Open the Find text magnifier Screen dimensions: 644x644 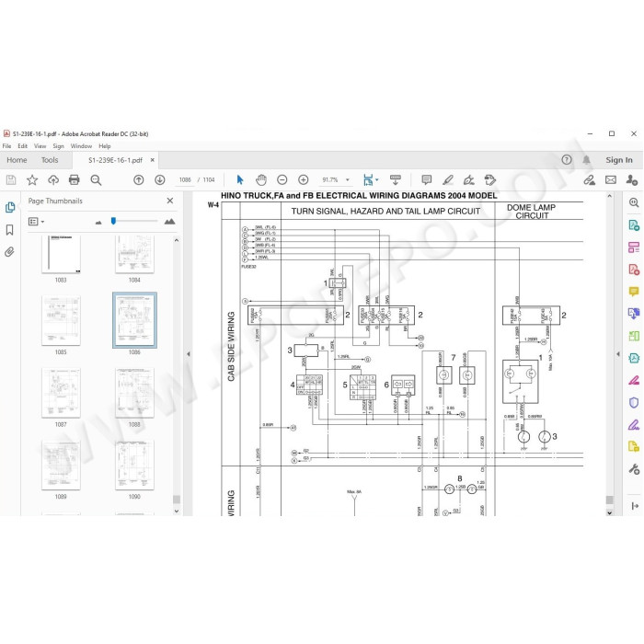click(96, 180)
